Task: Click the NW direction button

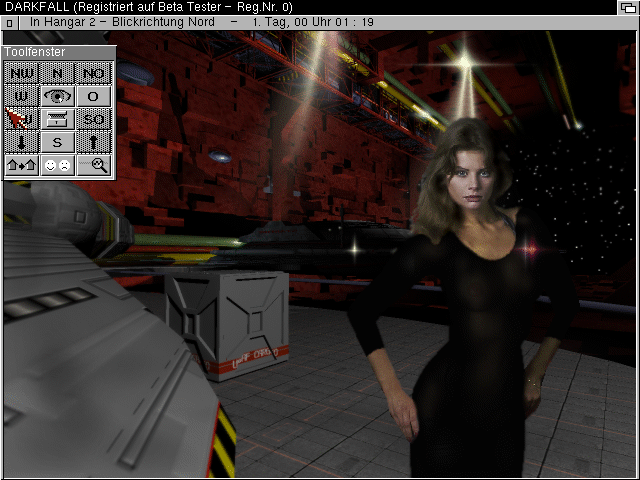Action: pyautogui.click(x=21, y=73)
